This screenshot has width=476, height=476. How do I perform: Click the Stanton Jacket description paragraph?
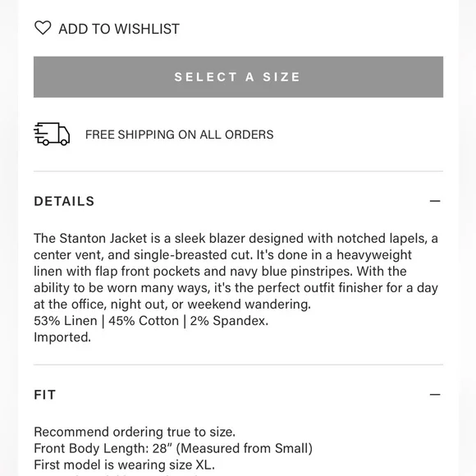236,271
